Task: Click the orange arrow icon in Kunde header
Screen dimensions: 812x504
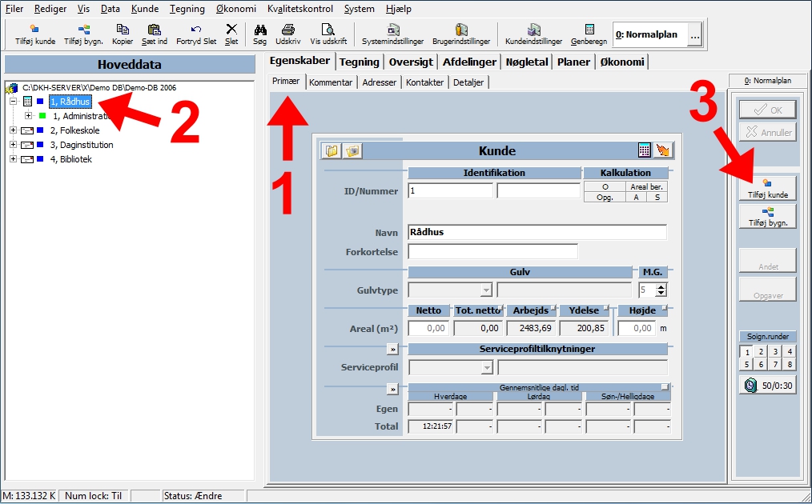Action: point(662,150)
